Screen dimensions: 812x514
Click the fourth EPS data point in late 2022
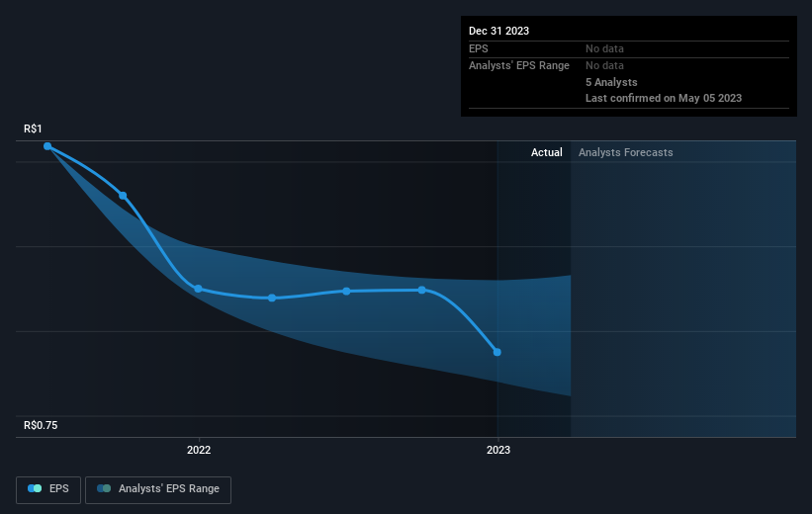pyautogui.click(x=422, y=291)
